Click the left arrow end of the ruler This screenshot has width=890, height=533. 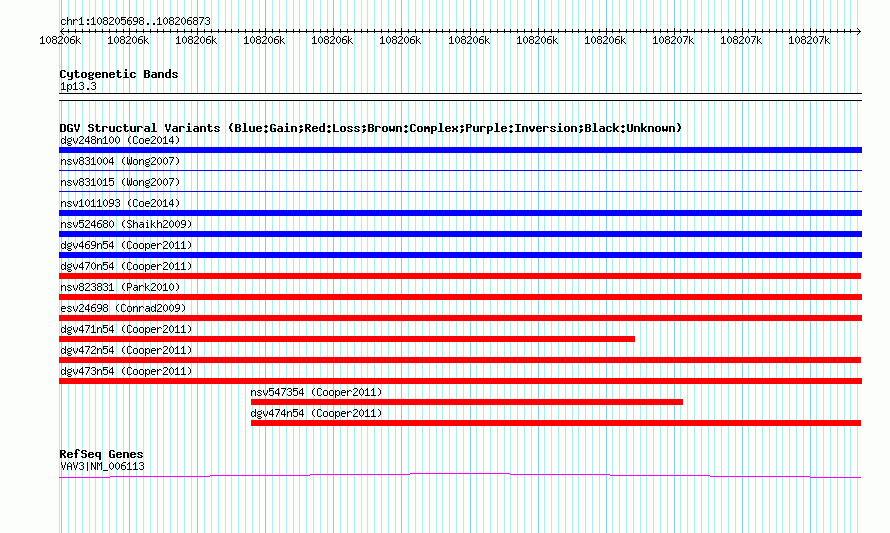tap(61, 31)
